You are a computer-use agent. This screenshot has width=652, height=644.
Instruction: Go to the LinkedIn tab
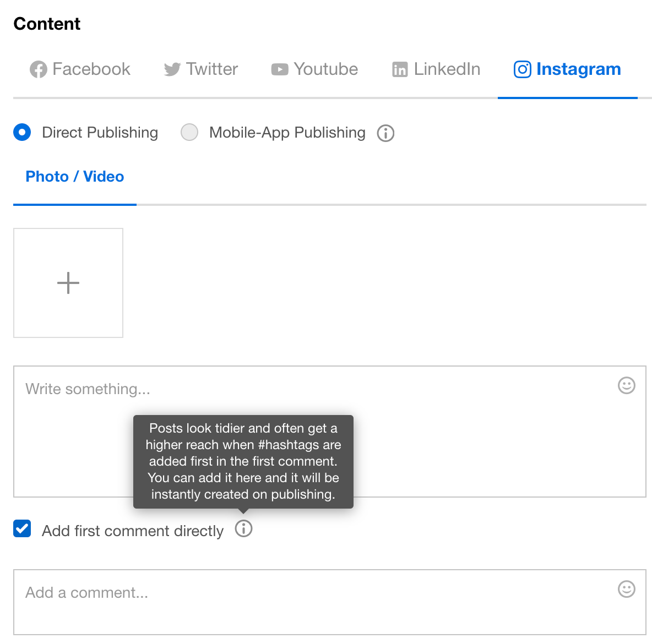(x=436, y=69)
